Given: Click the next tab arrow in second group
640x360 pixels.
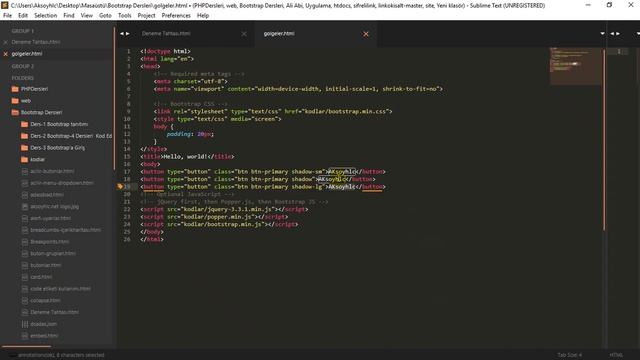Looking at the screenshot, I should pos(618,33).
